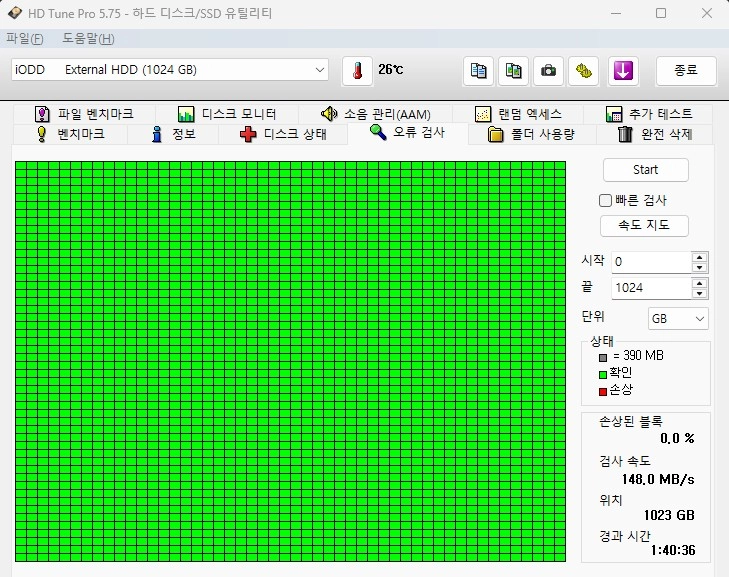
Task: Switch to the 디스크 상태 tab
Action: click(283, 134)
